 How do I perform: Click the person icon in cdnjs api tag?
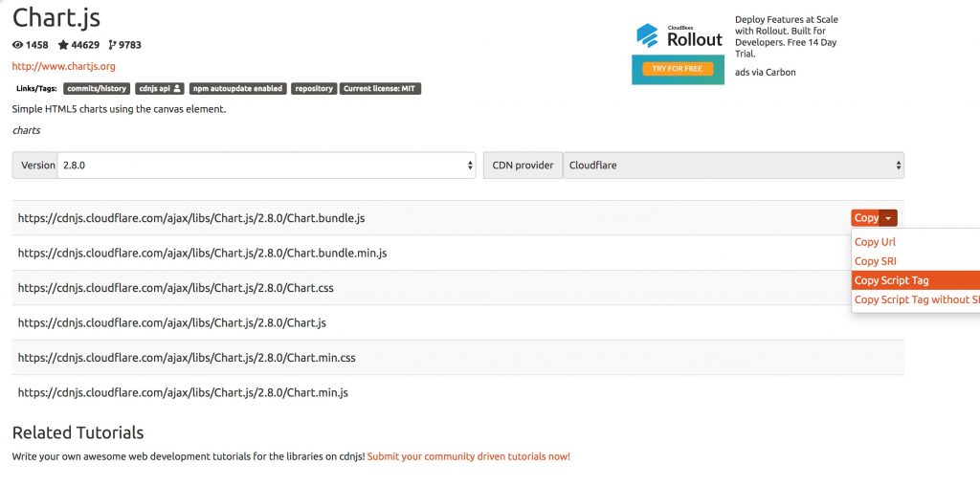tap(176, 88)
